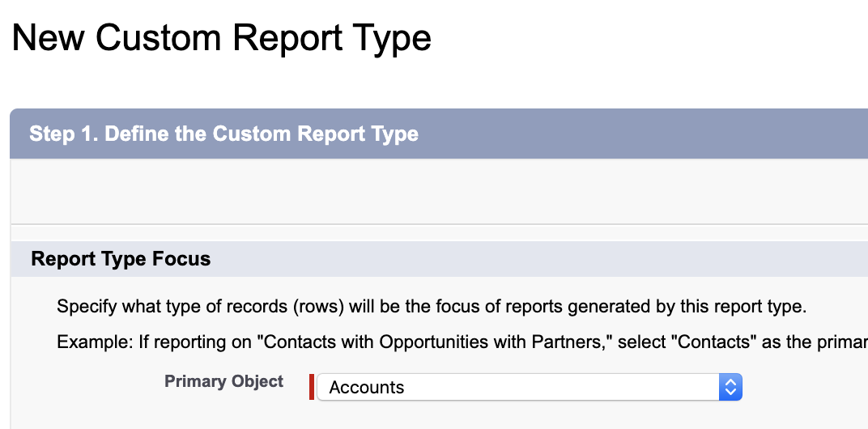The width and height of the screenshot is (868, 429).
Task: Click the Report Type Focus section heading
Action: [x=121, y=259]
